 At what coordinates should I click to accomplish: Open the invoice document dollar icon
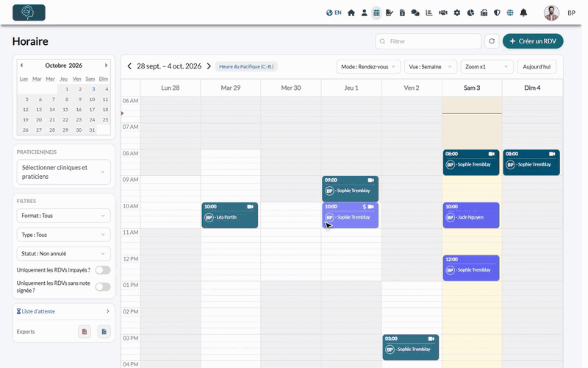pyautogui.click(x=402, y=13)
